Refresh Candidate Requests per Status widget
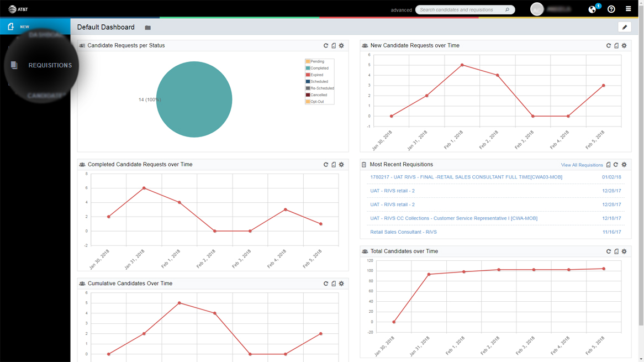Image resolution: width=644 pixels, height=362 pixels. [326, 46]
